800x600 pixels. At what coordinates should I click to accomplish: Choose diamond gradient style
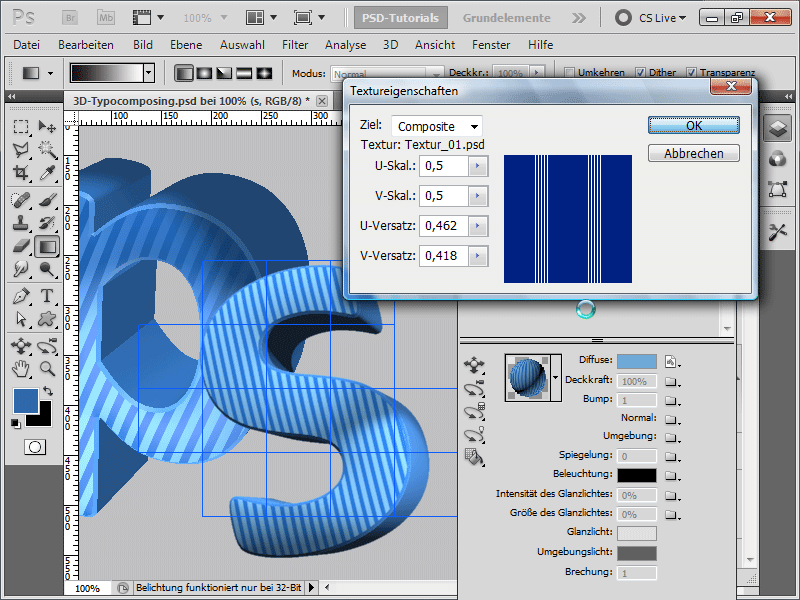click(264, 73)
